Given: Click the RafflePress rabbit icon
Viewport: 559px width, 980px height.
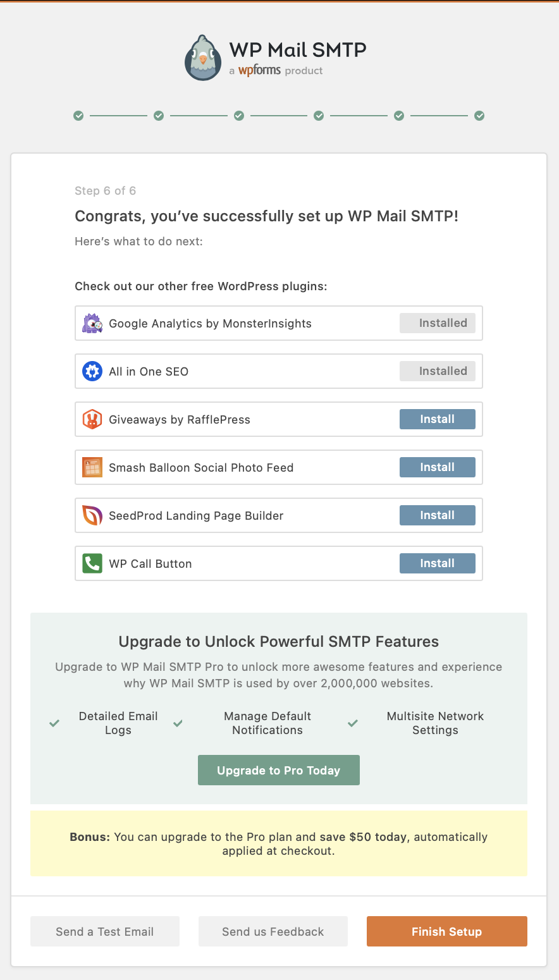Looking at the screenshot, I should tap(92, 419).
